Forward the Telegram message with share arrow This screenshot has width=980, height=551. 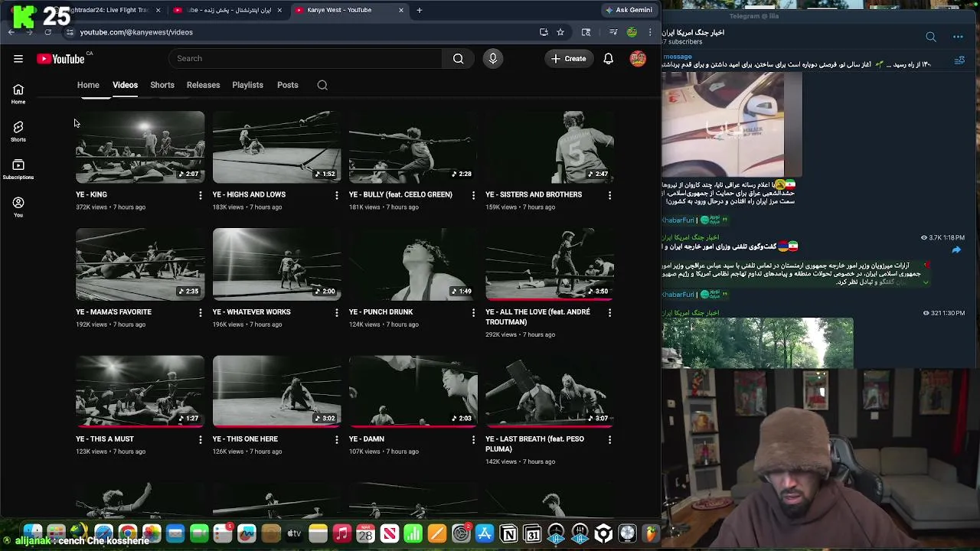pyautogui.click(x=956, y=250)
